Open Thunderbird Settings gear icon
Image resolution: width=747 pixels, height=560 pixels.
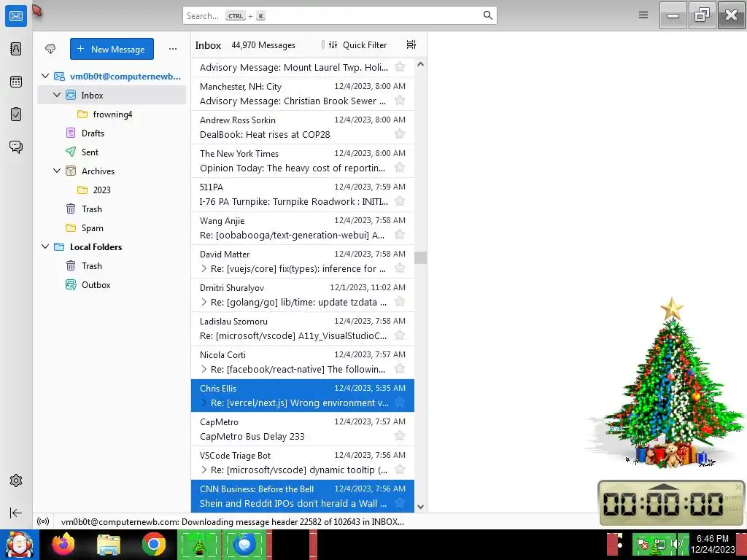click(16, 481)
